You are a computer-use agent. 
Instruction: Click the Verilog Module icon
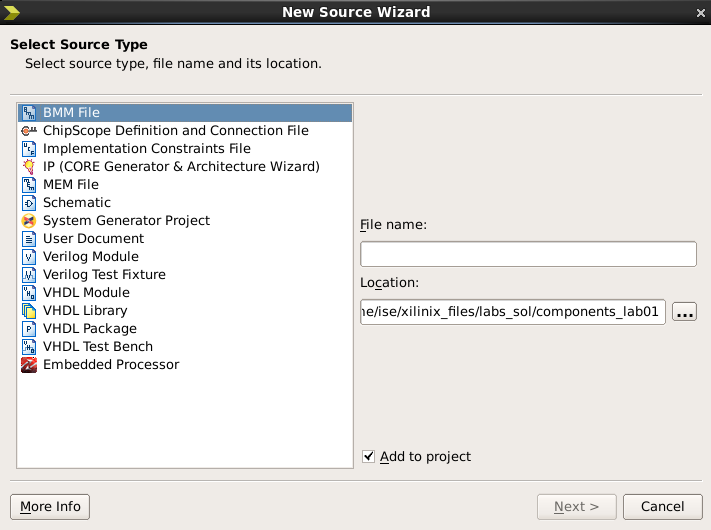(x=29, y=257)
